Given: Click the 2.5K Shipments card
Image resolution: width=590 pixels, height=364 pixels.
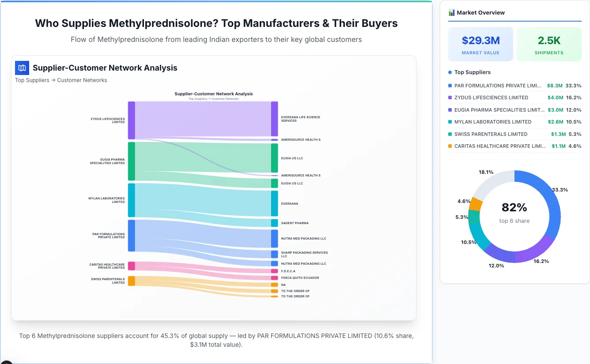Looking at the screenshot, I should (x=549, y=44).
